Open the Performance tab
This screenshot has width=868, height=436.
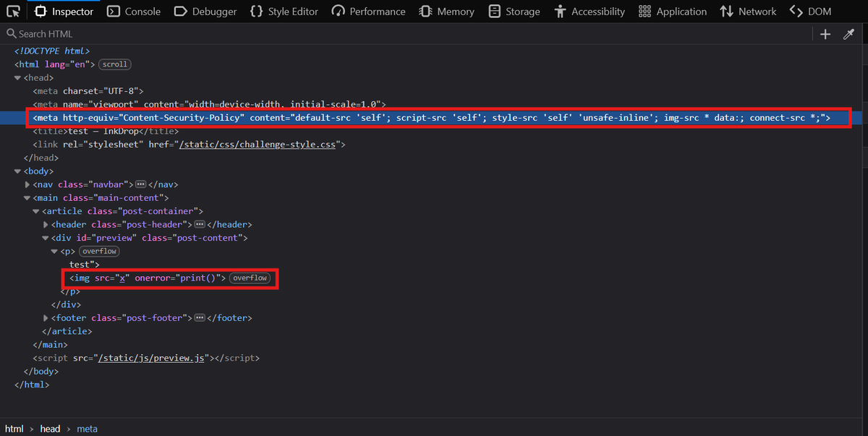(x=368, y=12)
